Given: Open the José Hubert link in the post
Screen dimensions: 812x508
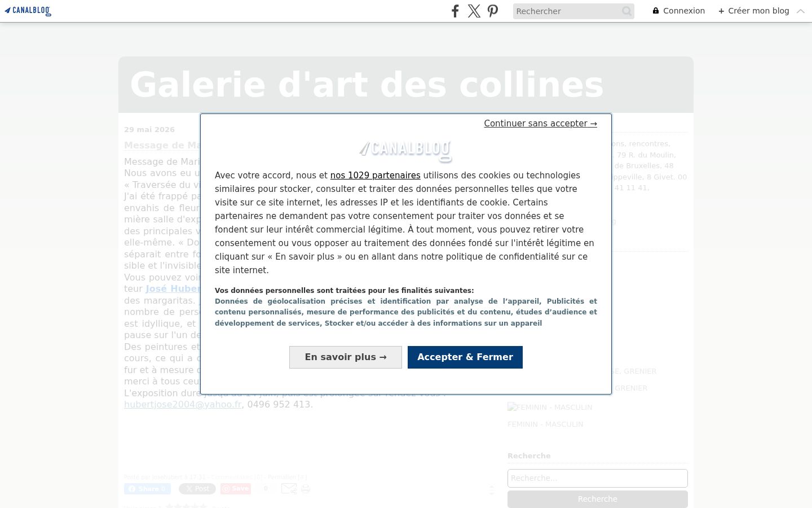Looking at the screenshot, I should pos(173,289).
